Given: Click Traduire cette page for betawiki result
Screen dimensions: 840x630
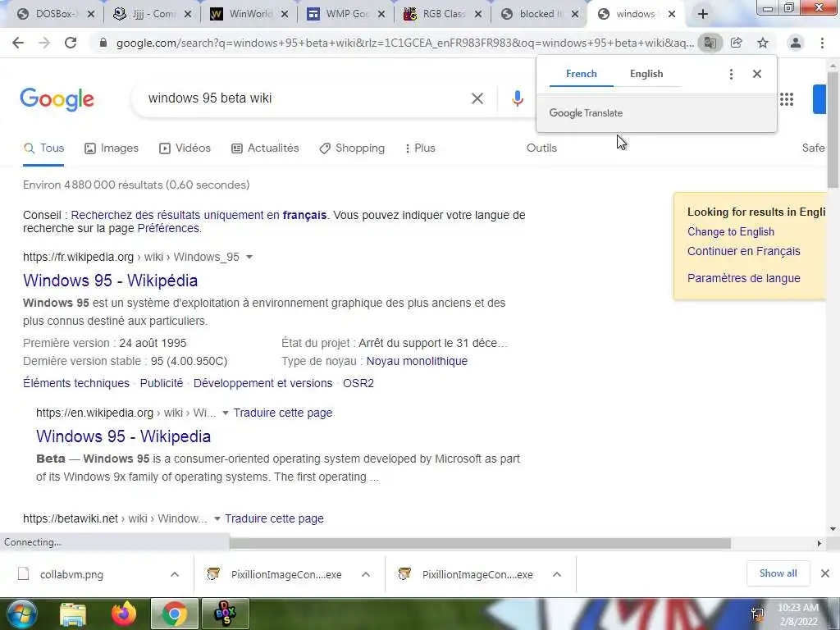Looking at the screenshot, I should pyautogui.click(x=274, y=519).
